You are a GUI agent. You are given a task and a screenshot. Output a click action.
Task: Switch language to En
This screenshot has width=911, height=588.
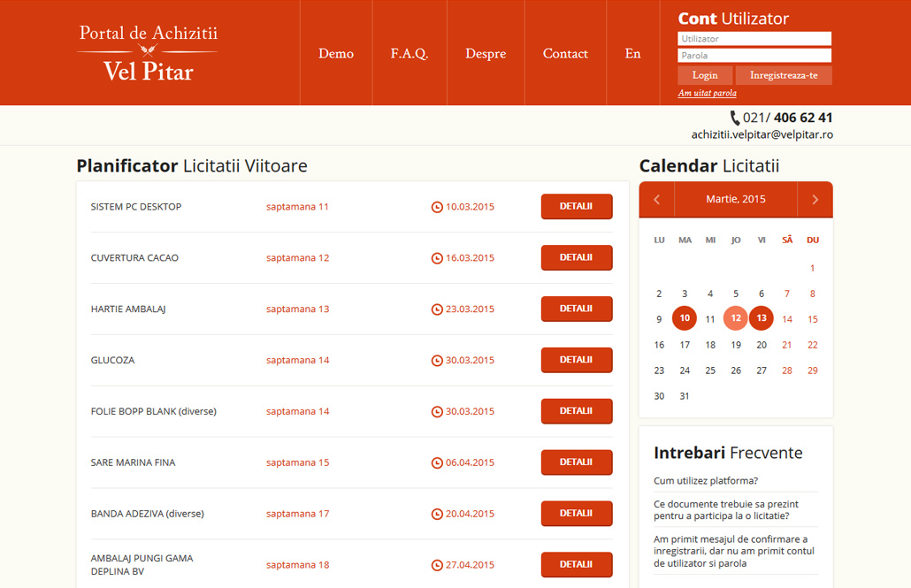(x=632, y=53)
